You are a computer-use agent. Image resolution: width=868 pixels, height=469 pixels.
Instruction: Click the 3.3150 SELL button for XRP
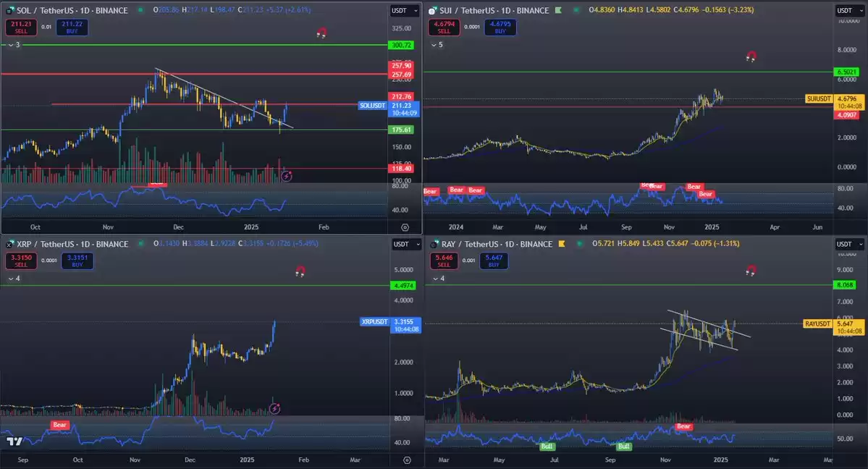pos(21,261)
